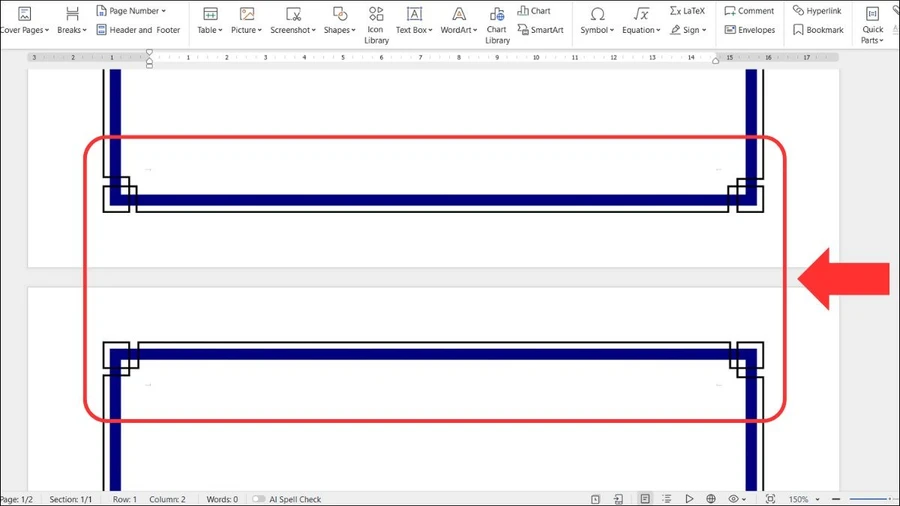Click the right indent ruler marker
Image resolution: width=900 pixels, height=506 pixels.
(x=715, y=60)
